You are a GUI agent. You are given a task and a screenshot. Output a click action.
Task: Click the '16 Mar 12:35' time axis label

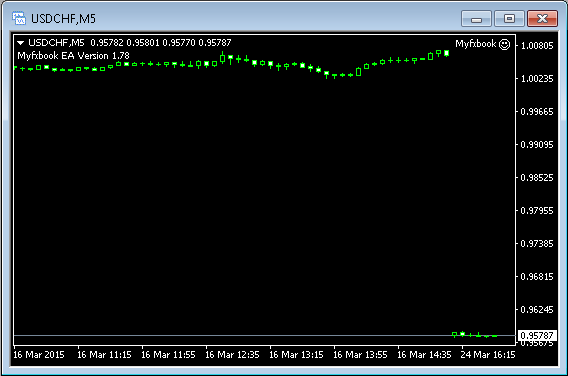click(x=232, y=355)
